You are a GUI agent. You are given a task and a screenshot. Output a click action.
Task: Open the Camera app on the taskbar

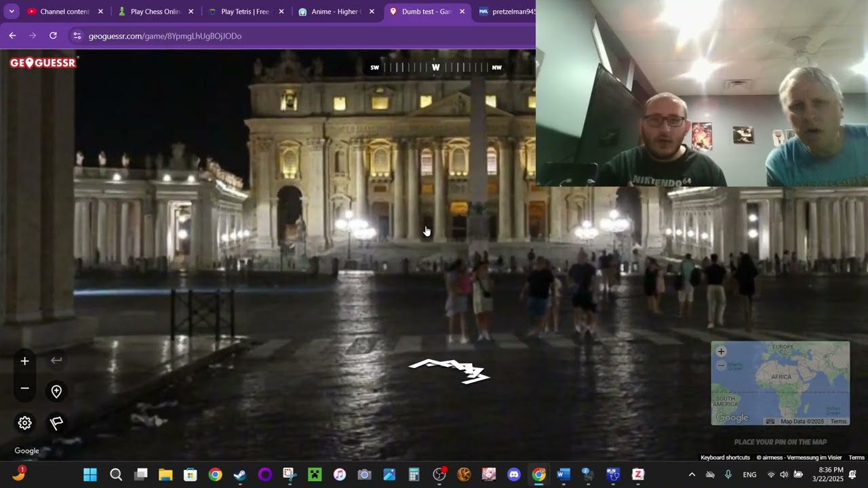364,474
